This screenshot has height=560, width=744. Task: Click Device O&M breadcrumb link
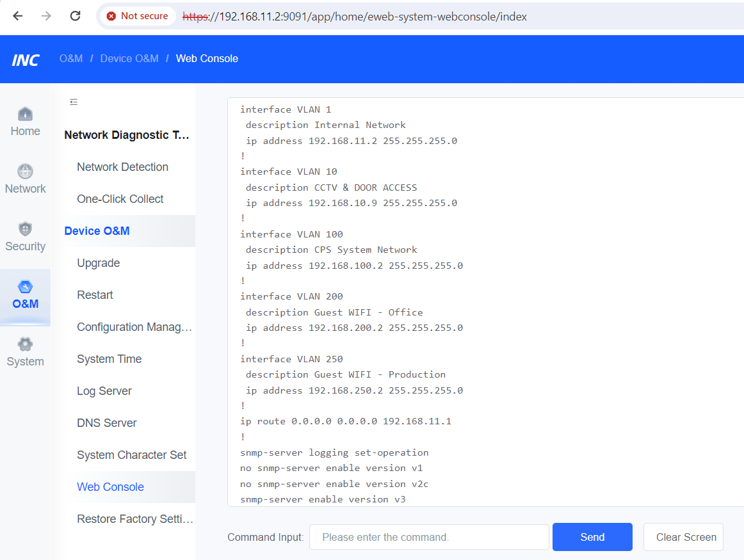129,58
